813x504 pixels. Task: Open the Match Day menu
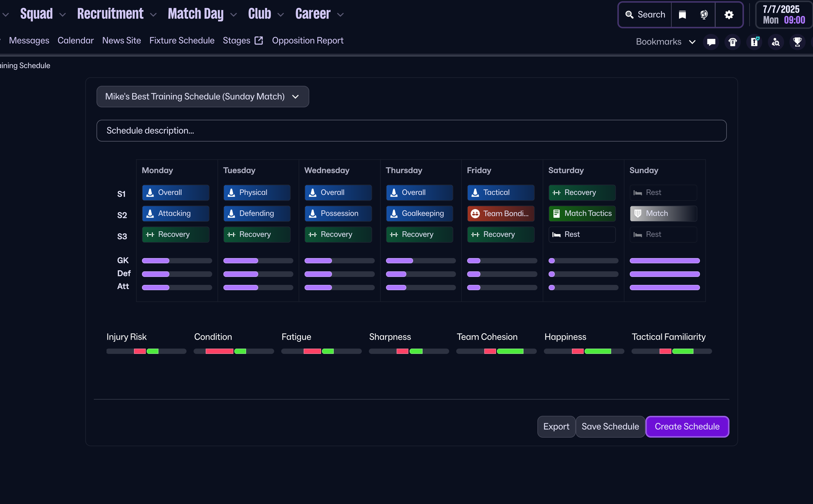[196, 14]
